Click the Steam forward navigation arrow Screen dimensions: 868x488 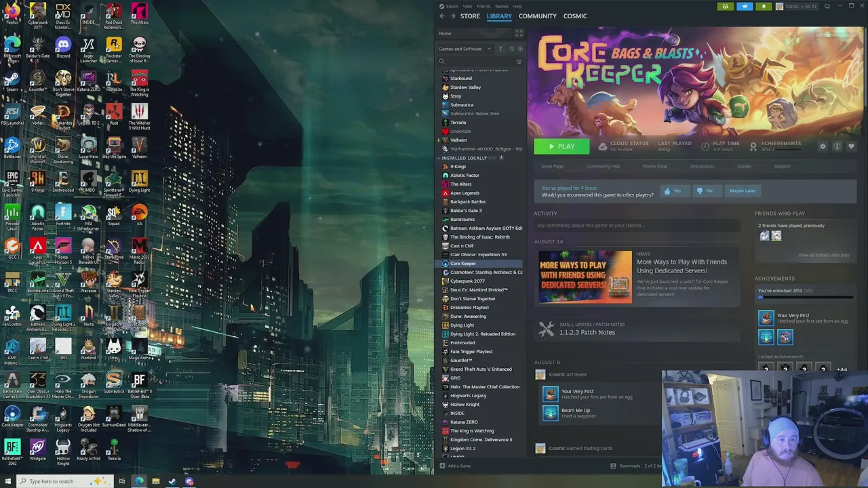[x=452, y=16]
